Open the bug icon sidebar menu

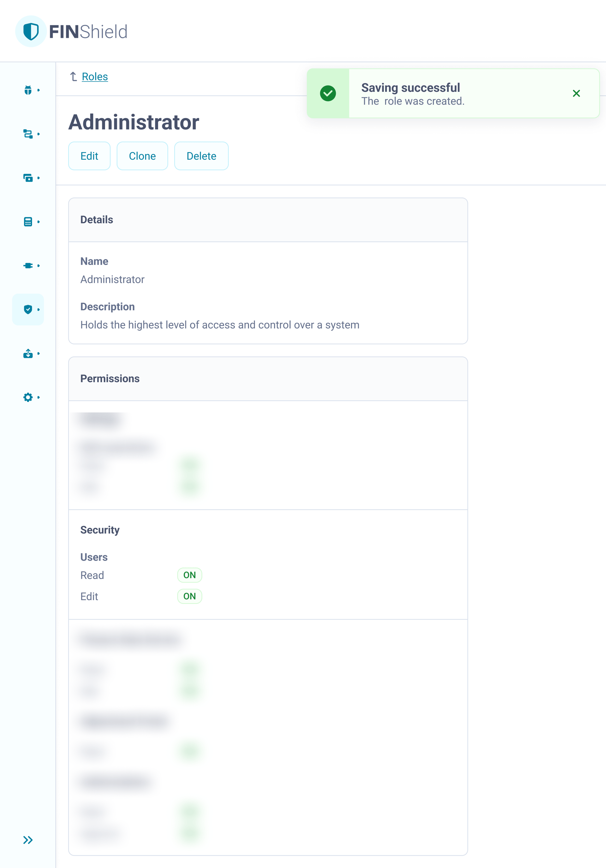(28, 90)
